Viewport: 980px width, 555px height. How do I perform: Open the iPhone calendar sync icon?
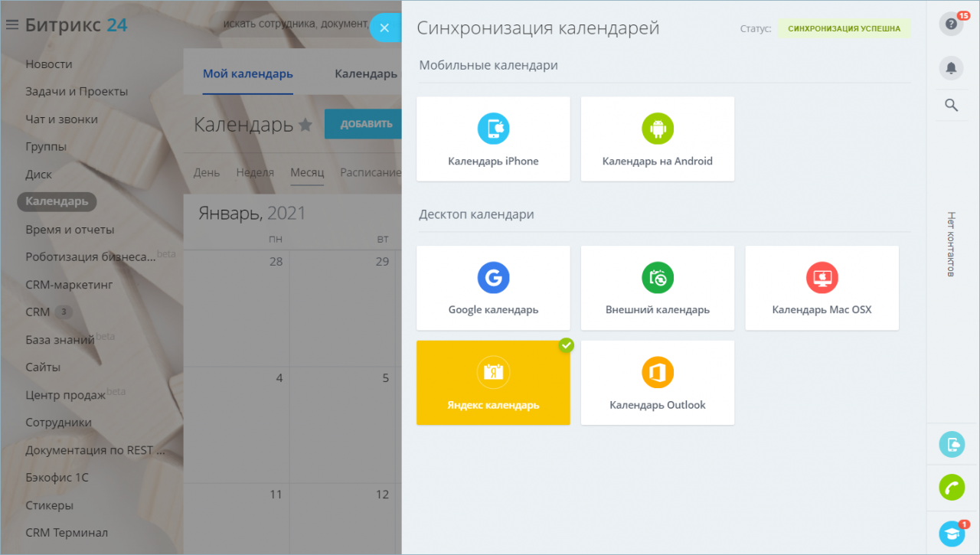click(493, 128)
